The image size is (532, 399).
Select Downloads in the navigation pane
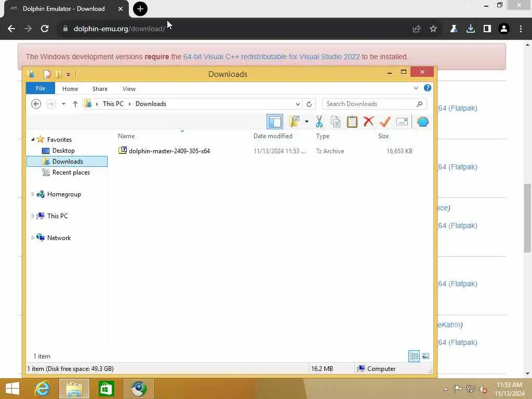[67, 162]
